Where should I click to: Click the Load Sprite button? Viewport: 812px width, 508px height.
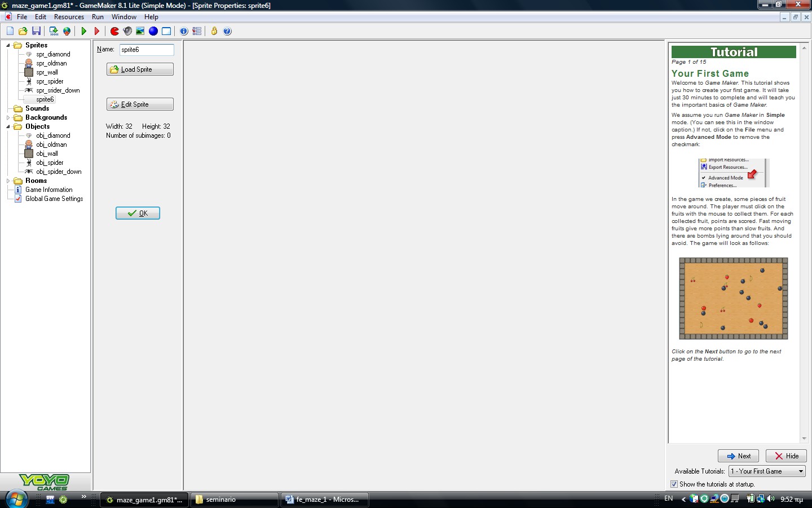click(x=140, y=69)
